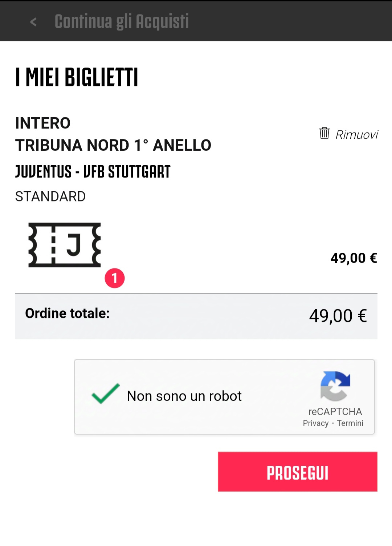Select the Juventus ticket icon
The height and width of the screenshot is (546, 392).
coord(65,245)
